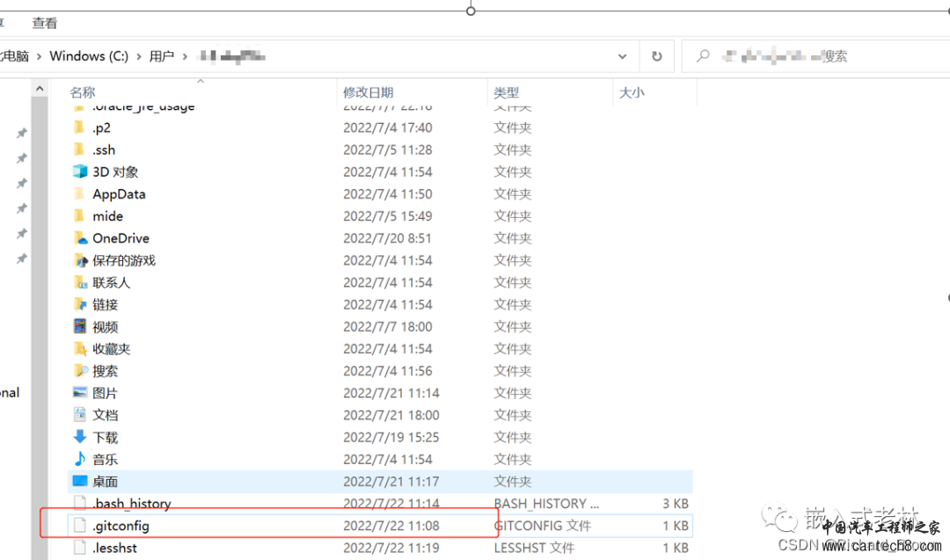
Task: Select the 链接 folder icon
Action: (80, 304)
